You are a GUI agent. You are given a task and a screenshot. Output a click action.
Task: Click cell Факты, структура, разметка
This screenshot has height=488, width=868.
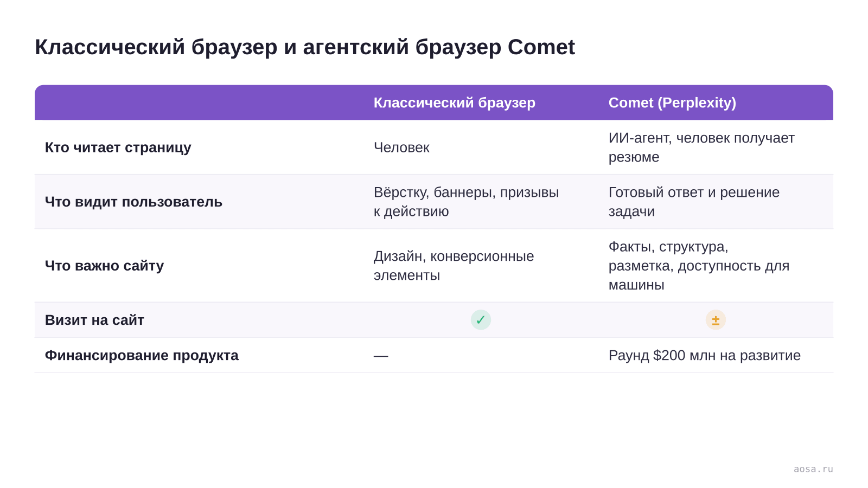(x=699, y=266)
